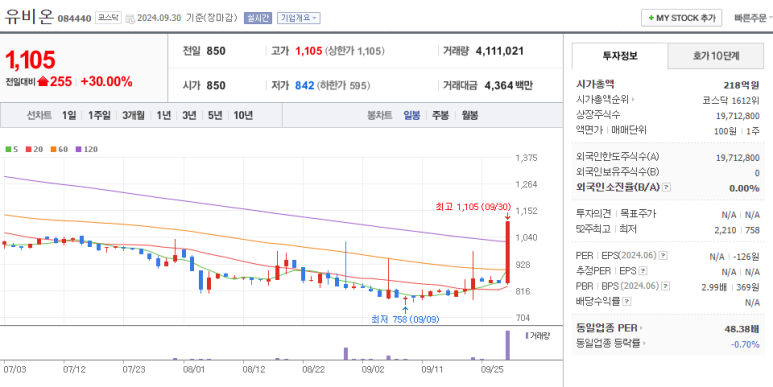Viewport: 773px width, 387px height.
Task: Expand the 빠른주문 dropdown
Action: coord(753,18)
